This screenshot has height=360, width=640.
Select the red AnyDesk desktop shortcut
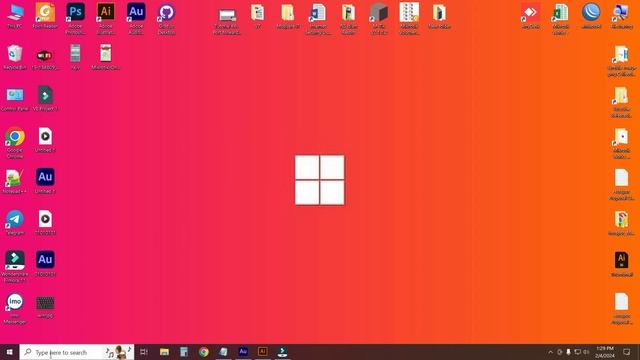point(531,16)
